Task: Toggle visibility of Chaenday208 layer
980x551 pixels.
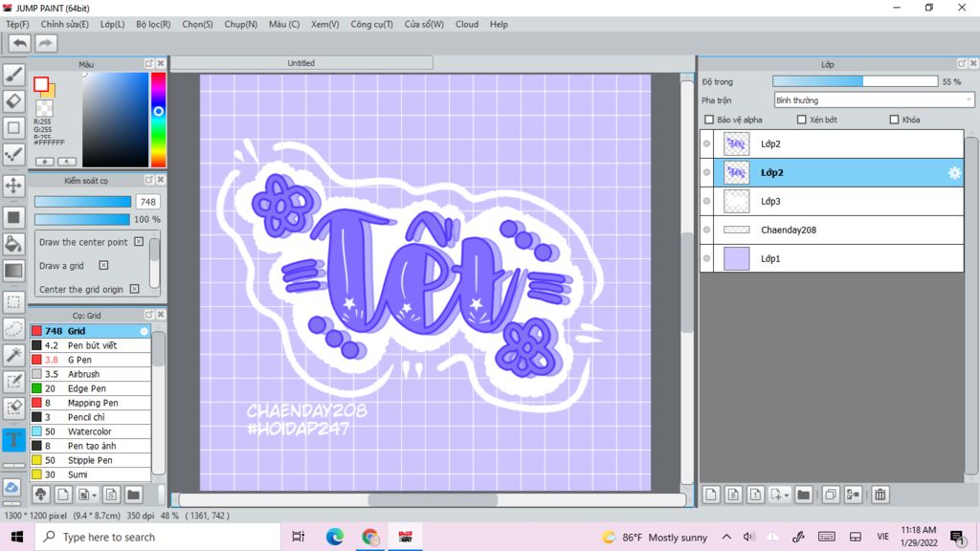Action: point(707,230)
